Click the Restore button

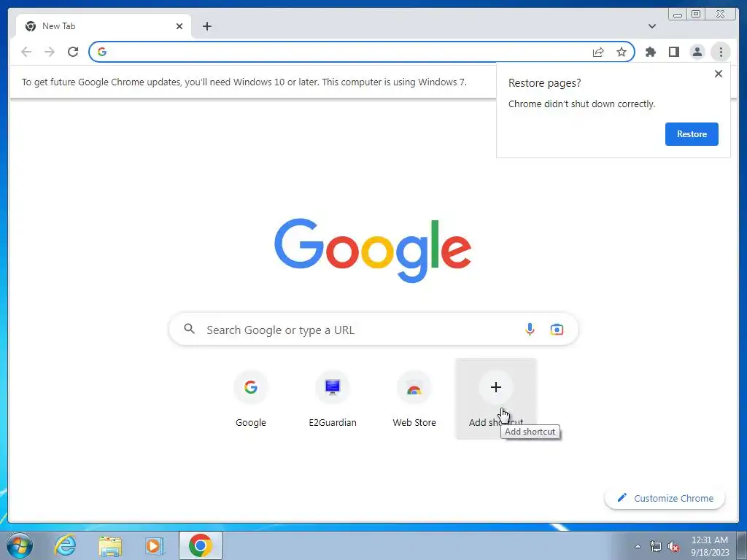point(692,134)
